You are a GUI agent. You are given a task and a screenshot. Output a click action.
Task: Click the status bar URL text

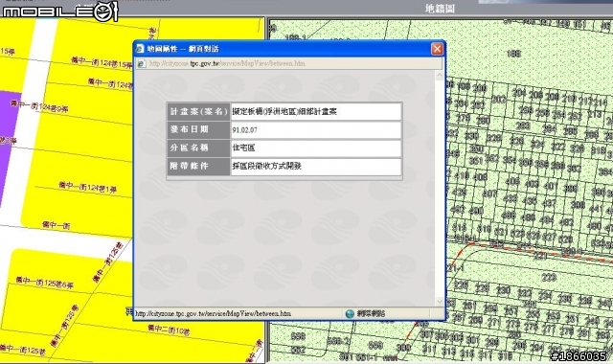(213, 313)
